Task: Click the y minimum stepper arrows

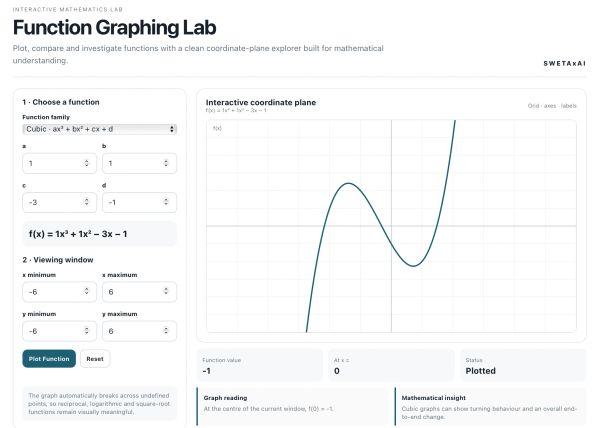Action: (86, 331)
